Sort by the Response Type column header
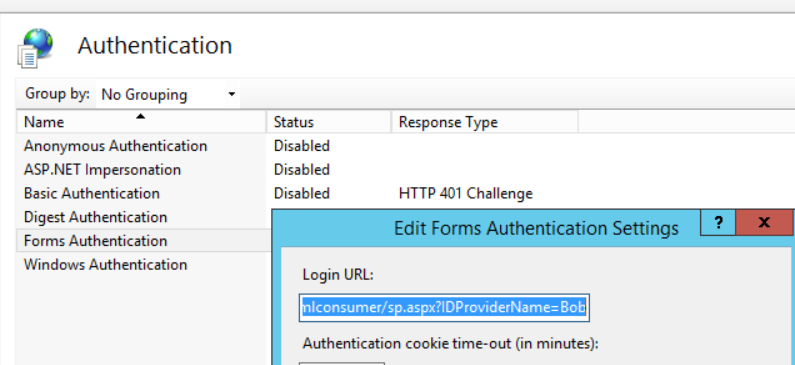The image size is (795, 365). point(484,122)
